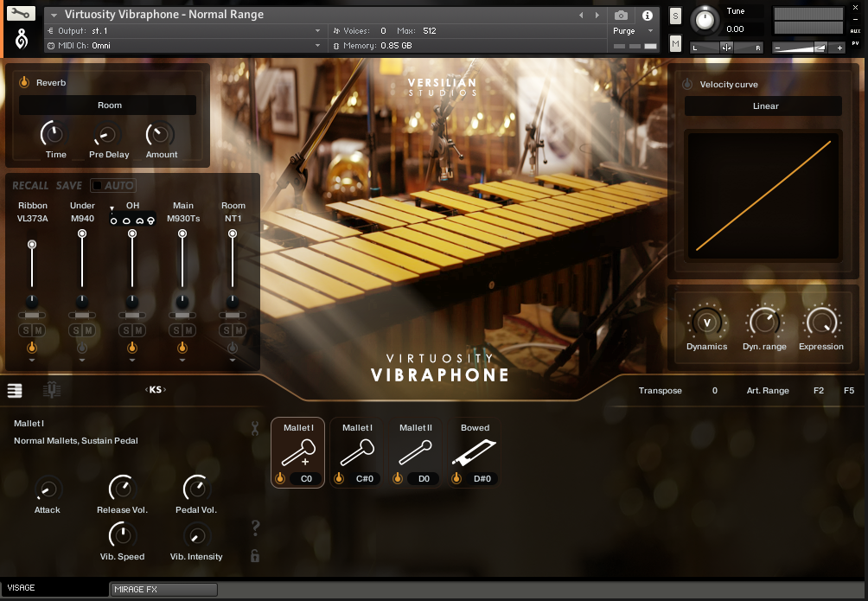Image resolution: width=868 pixels, height=601 pixels.
Task: Toggle Under mic power button
Action: [82, 348]
